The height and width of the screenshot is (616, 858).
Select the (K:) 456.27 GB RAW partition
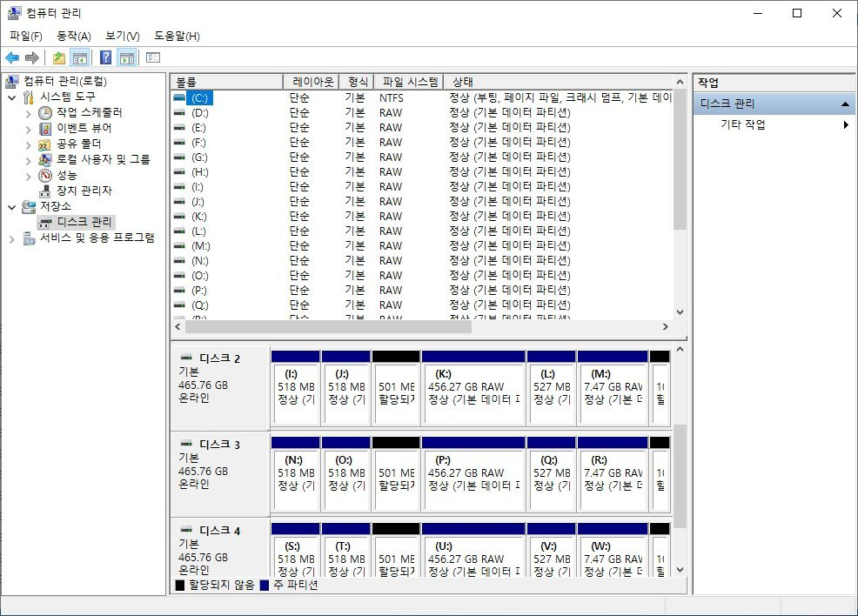click(473, 388)
